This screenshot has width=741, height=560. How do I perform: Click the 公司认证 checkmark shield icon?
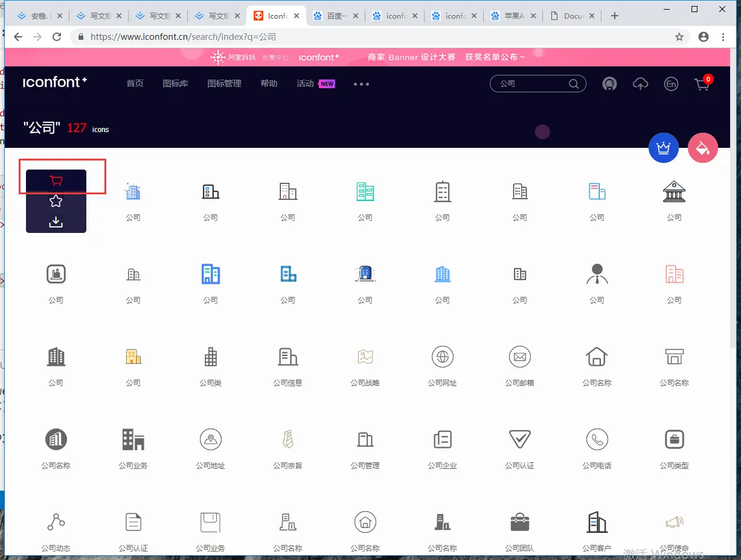(519, 440)
